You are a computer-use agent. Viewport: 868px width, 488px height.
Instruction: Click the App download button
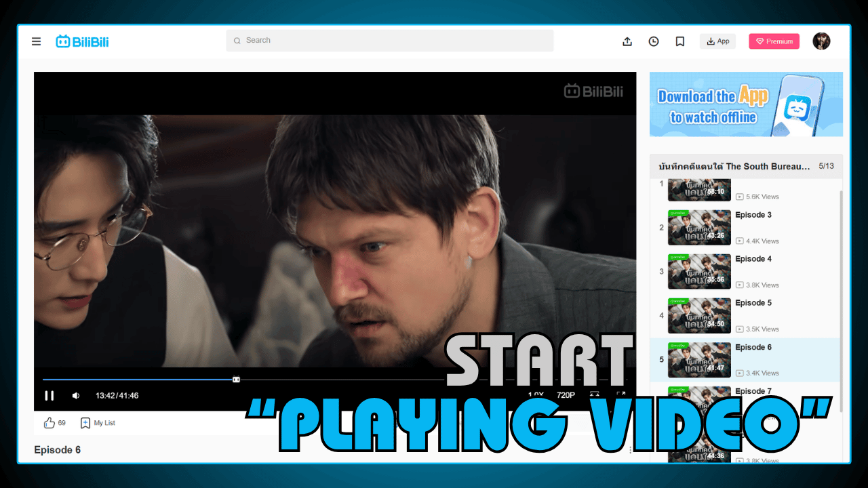[717, 41]
